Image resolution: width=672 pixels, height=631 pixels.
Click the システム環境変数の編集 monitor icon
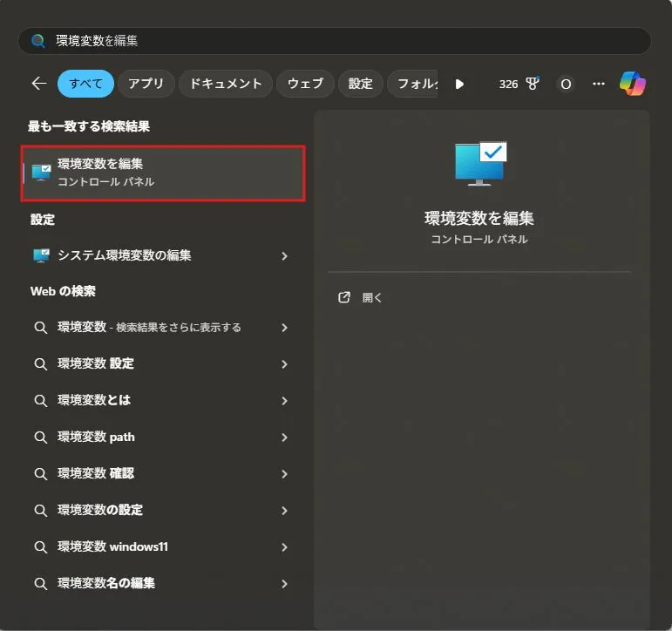(41, 255)
